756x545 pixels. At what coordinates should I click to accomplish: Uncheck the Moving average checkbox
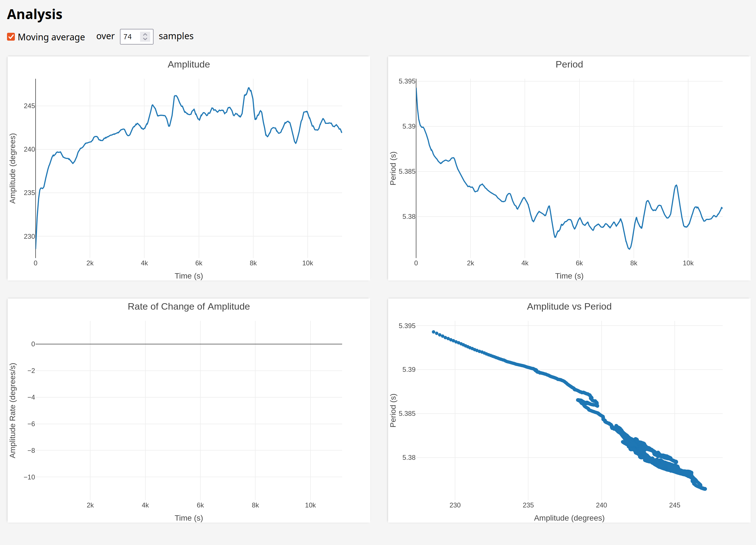point(11,37)
